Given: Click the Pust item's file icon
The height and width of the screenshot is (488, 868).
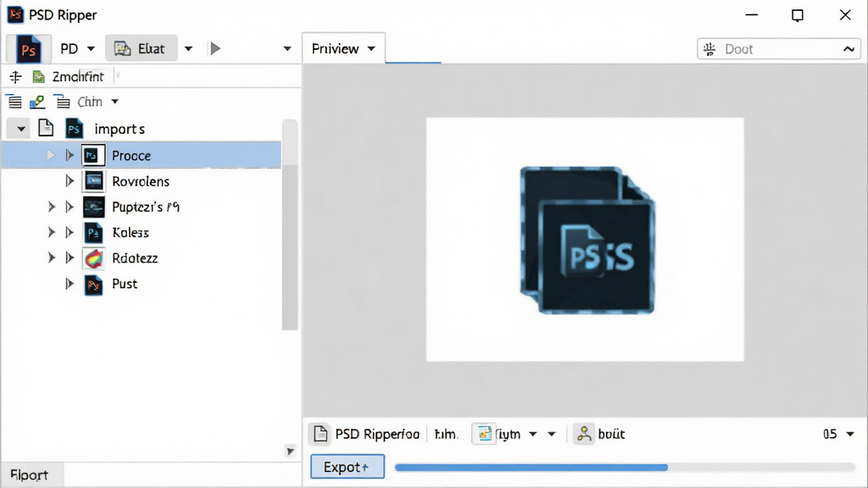Looking at the screenshot, I should (x=93, y=285).
